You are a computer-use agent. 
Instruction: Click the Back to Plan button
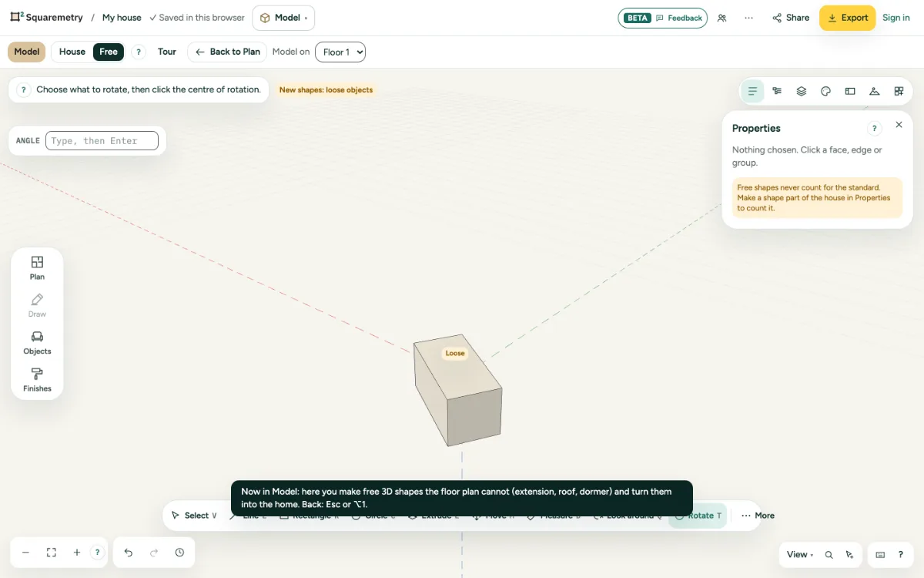point(227,52)
